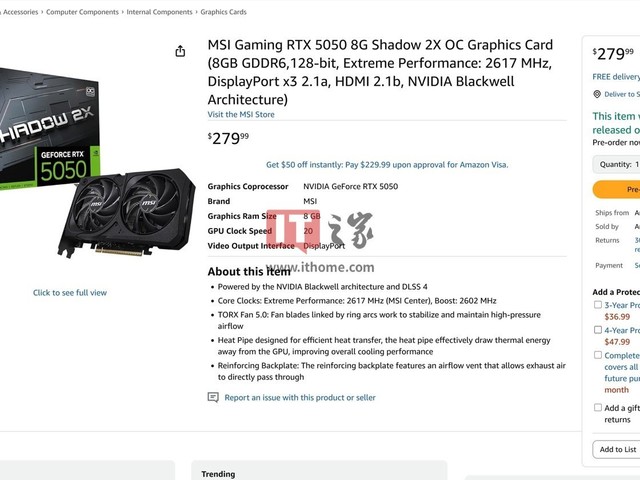Go to Computer Components breadcrumb
The height and width of the screenshot is (480, 640).
[82, 12]
